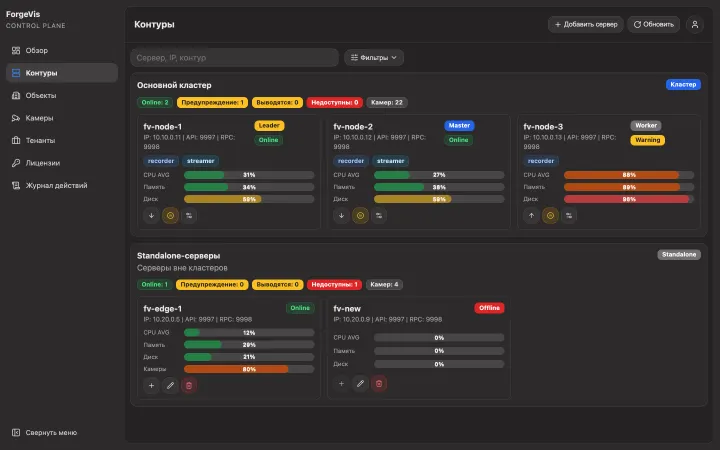Click Online status on fv-edge-1
Screen dimensions: 720x450
pyautogui.click(x=300, y=308)
